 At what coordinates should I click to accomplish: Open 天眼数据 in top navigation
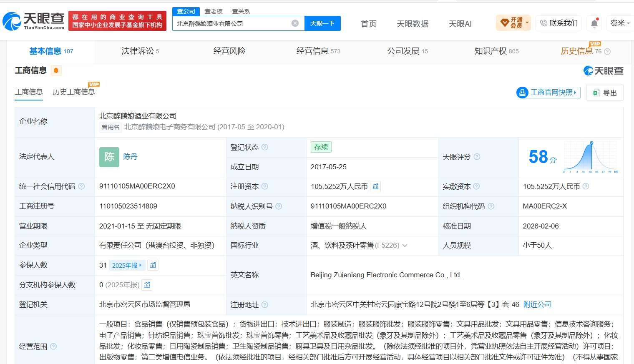(x=413, y=24)
